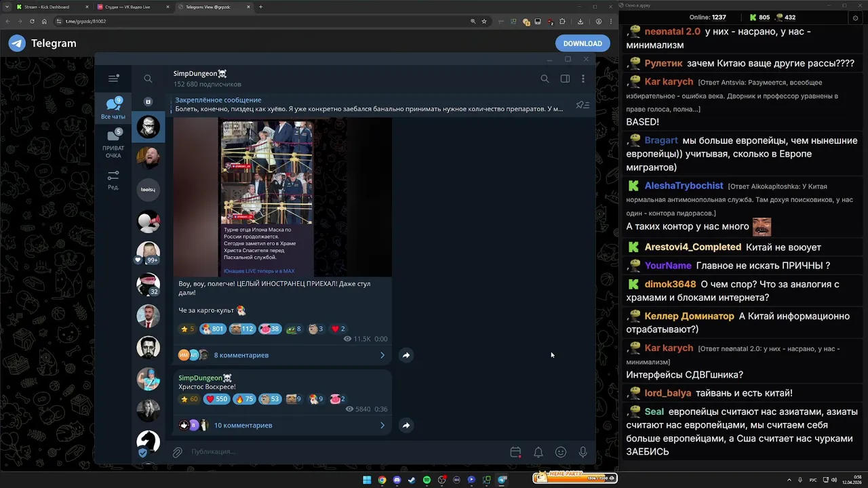Bookmark this page with star icon
This screenshot has width=868, height=488.
click(484, 21)
